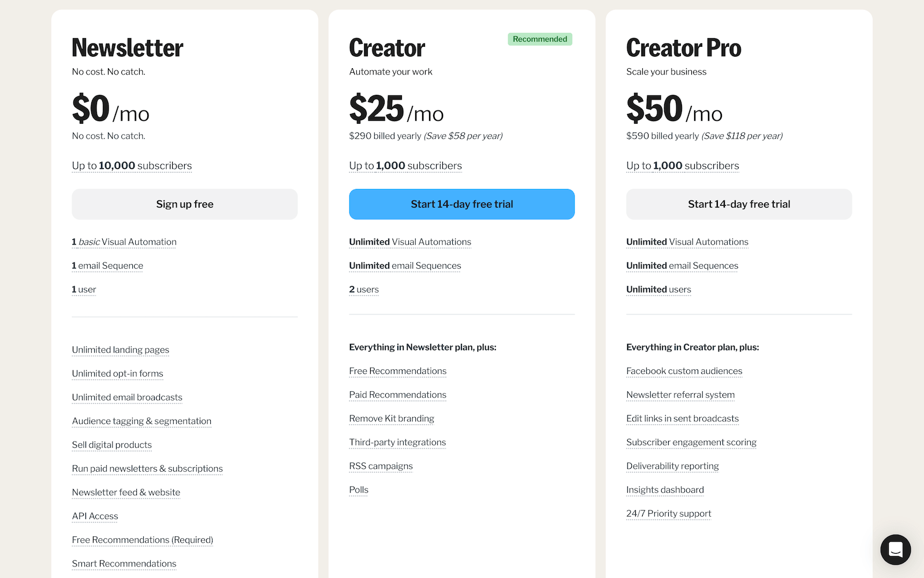Screen dimensions: 924x578
Task: Click the Sign up free button
Action: (x=185, y=204)
